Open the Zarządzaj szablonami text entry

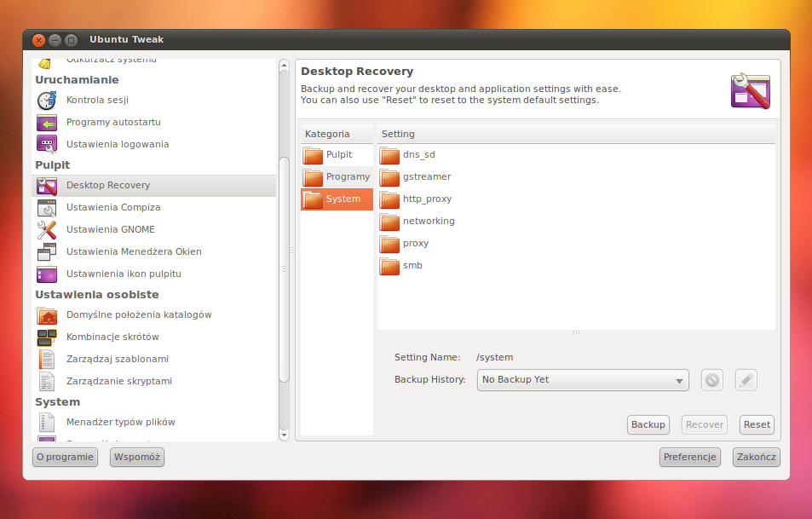(x=117, y=360)
